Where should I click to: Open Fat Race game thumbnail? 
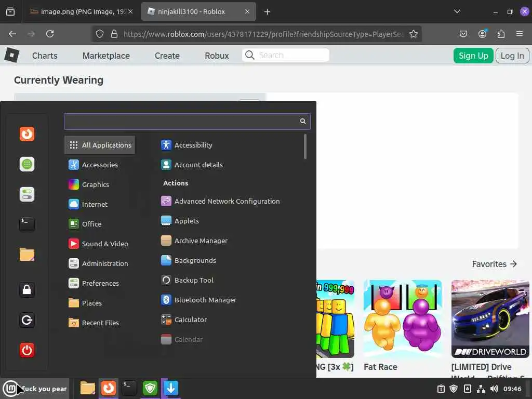pos(403,318)
